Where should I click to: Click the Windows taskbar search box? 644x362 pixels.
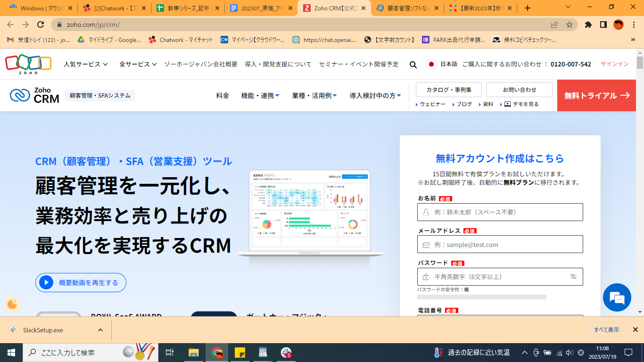tap(91, 352)
